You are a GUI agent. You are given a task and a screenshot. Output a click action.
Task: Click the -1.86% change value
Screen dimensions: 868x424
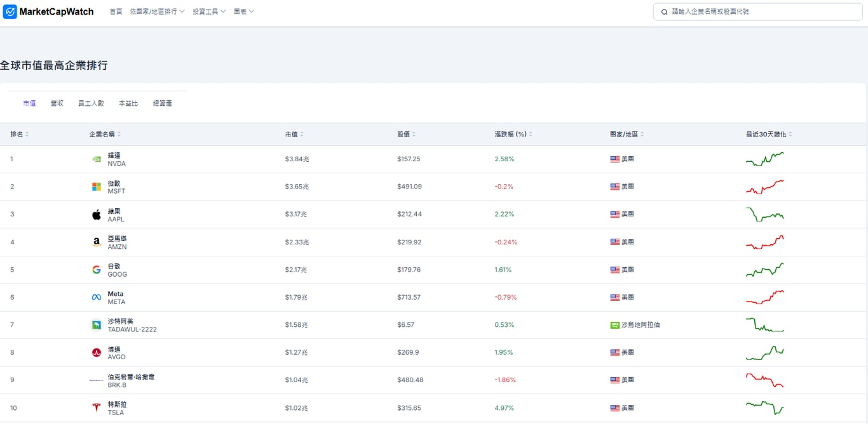coord(505,380)
